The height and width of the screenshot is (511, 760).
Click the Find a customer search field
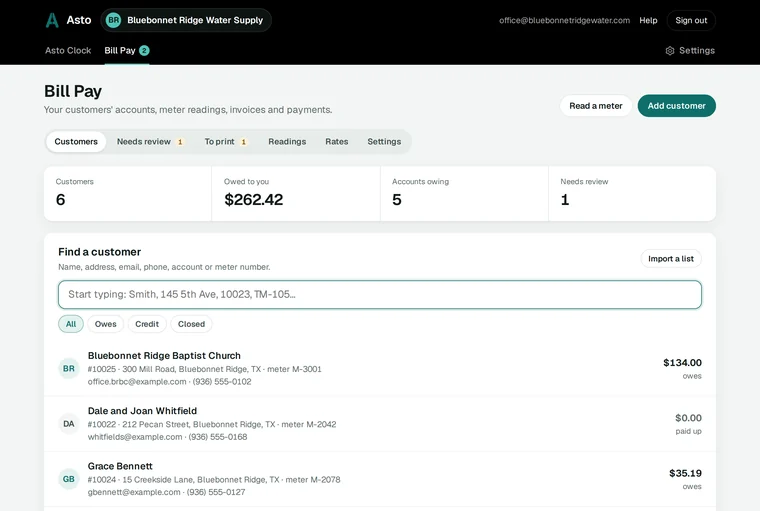point(380,294)
